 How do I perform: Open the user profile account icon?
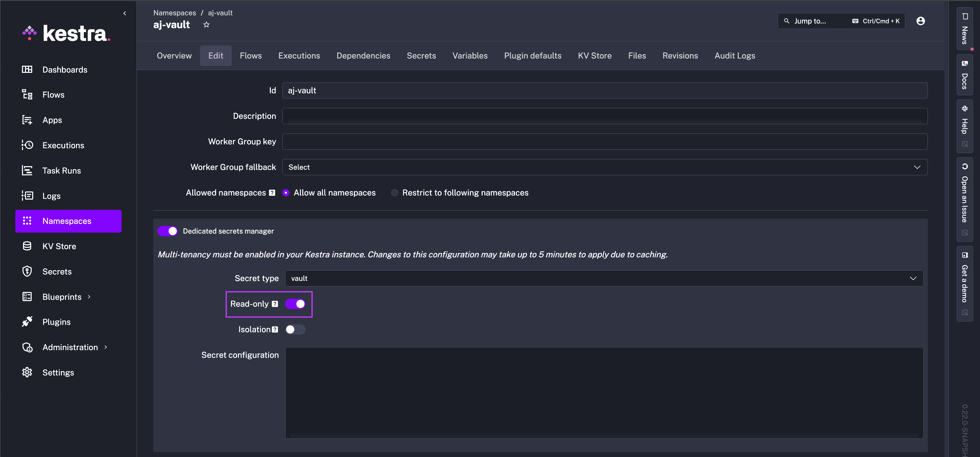pos(920,21)
